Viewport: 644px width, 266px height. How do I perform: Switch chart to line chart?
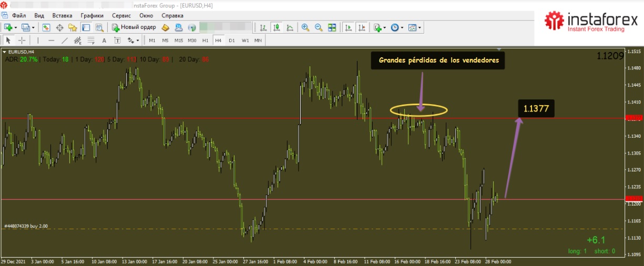tap(289, 27)
